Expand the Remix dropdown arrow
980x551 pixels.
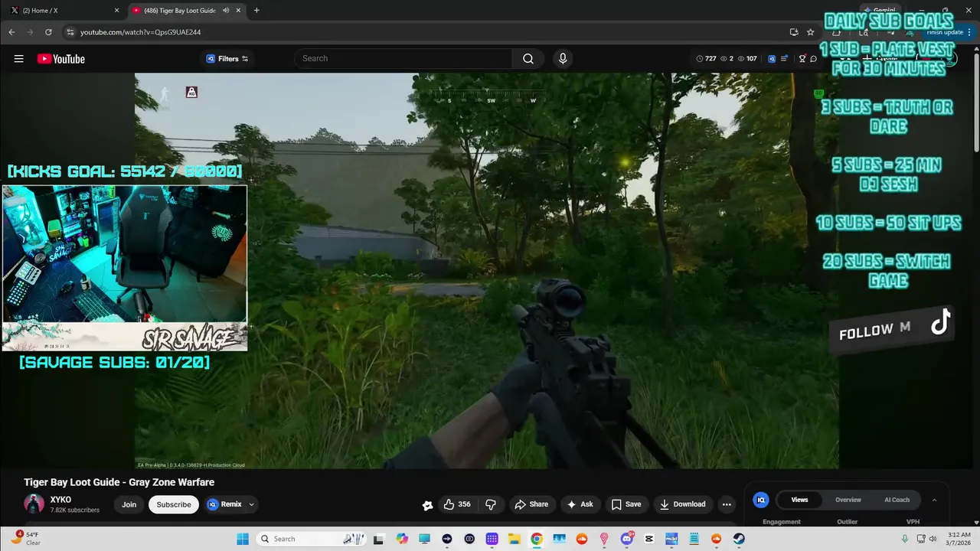[251, 504]
